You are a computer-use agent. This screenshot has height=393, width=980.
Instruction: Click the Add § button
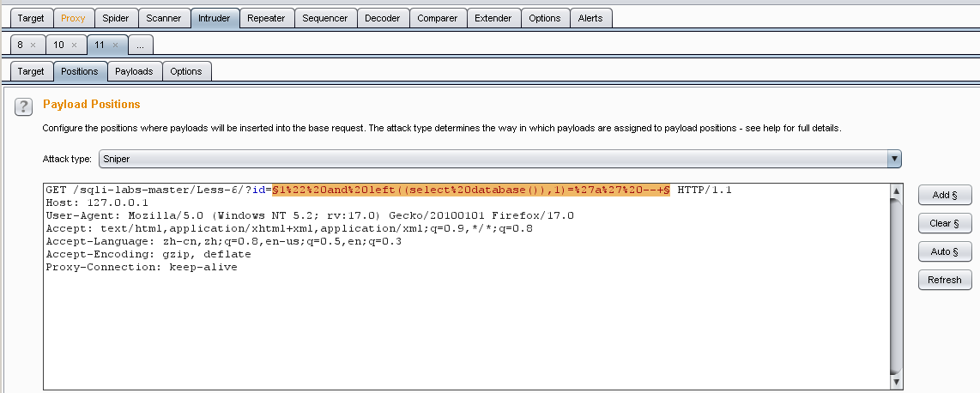pyautogui.click(x=945, y=195)
